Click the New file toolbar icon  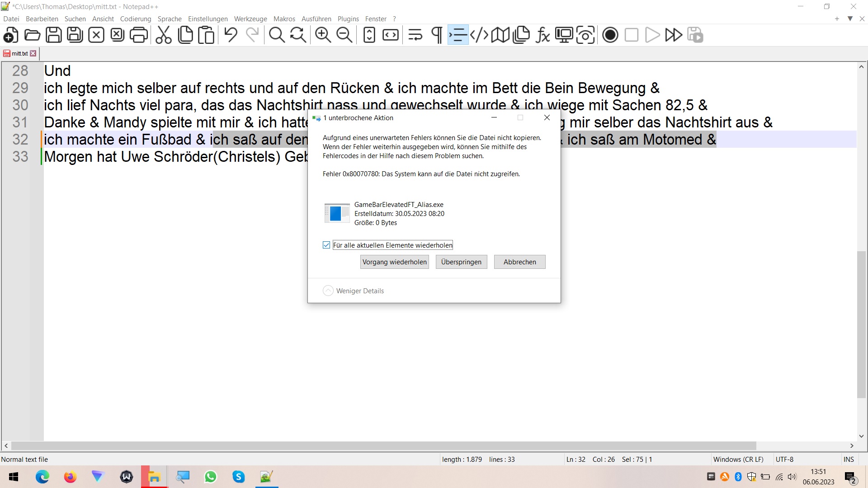[11, 35]
